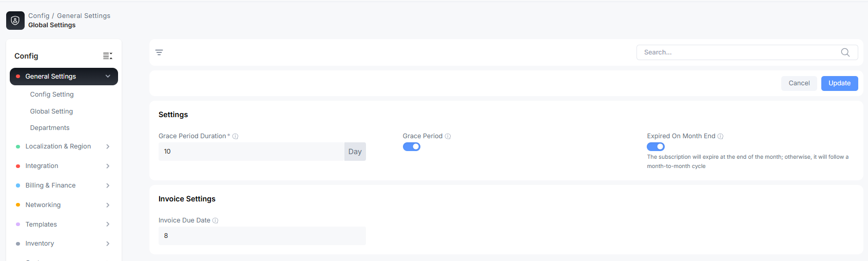Show info icon for Expired On Month End
The height and width of the screenshot is (261, 868).
720,136
